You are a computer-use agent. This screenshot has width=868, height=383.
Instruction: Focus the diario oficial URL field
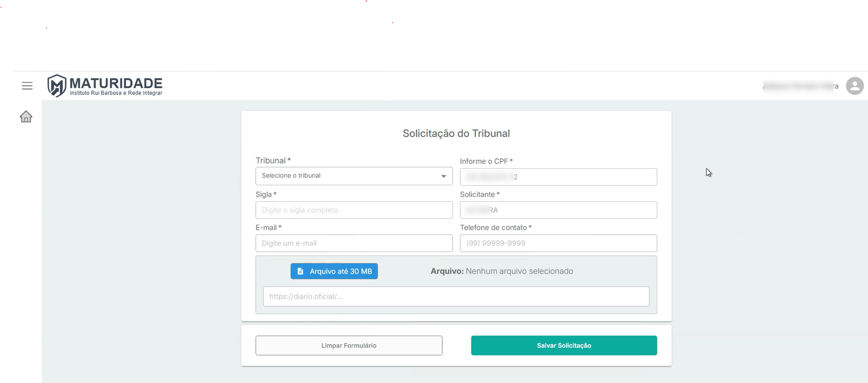(456, 297)
